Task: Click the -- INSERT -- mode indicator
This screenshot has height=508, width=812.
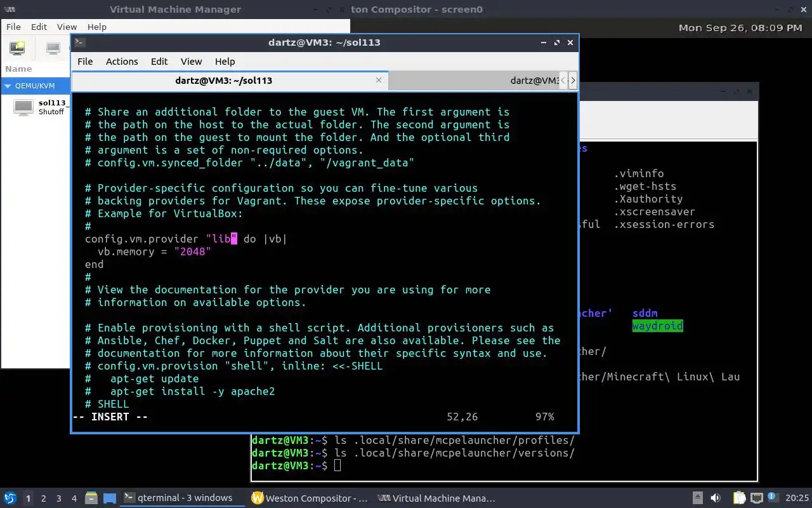Action: pyautogui.click(x=110, y=417)
